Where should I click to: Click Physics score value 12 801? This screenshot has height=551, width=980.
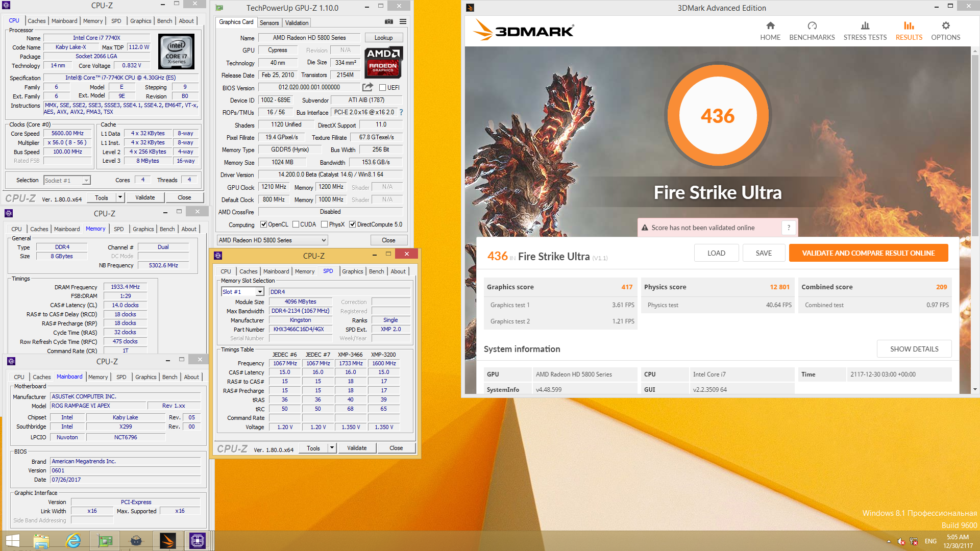click(x=779, y=287)
